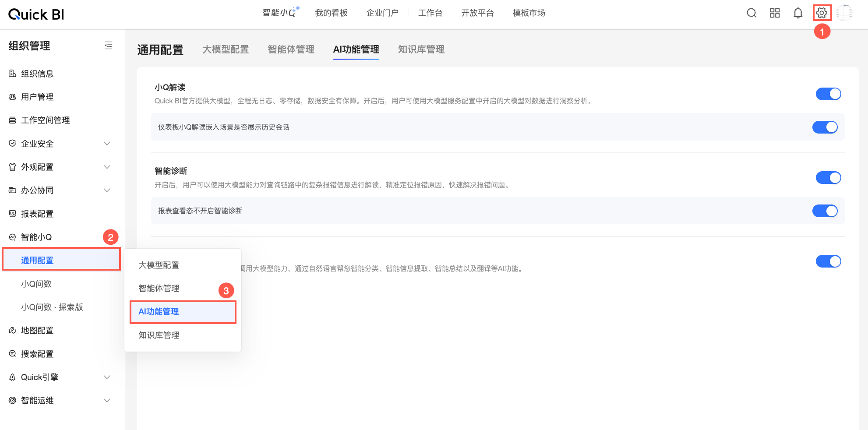Open 智能小Q in the top navigation
Image resolution: width=868 pixels, height=430 pixels.
click(x=281, y=13)
